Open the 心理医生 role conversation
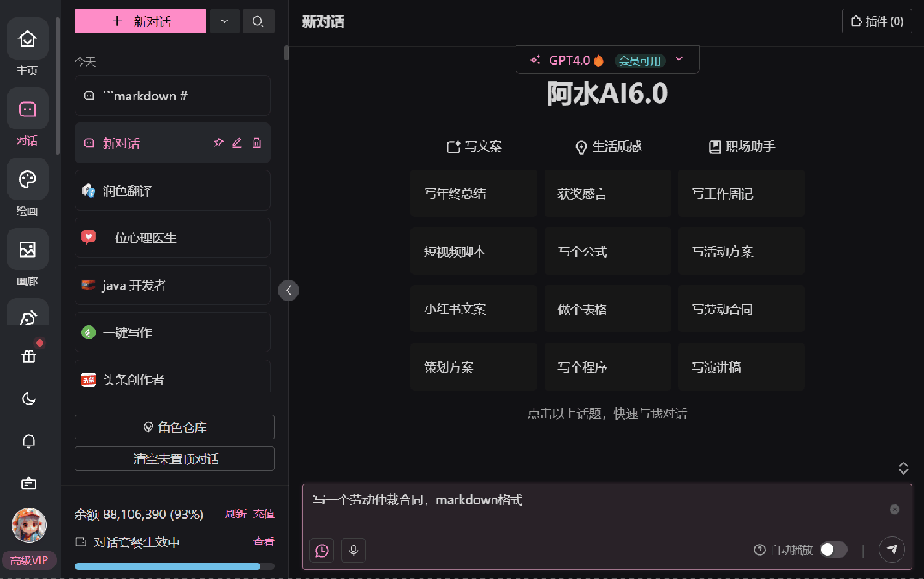924x579 pixels. click(x=172, y=237)
